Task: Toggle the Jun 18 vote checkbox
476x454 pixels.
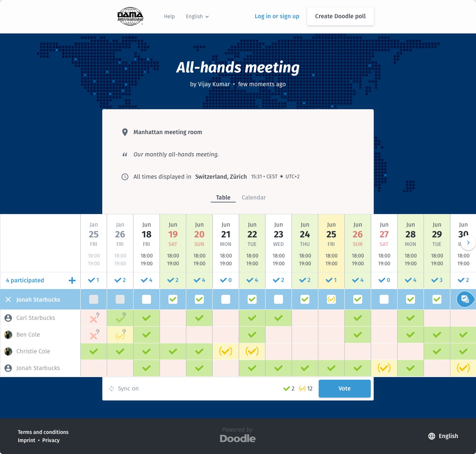Action: [147, 299]
